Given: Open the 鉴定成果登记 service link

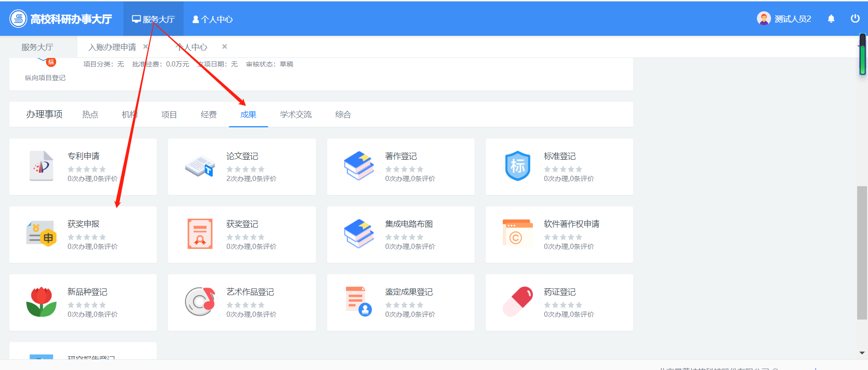Looking at the screenshot, I should click(409, 292).
